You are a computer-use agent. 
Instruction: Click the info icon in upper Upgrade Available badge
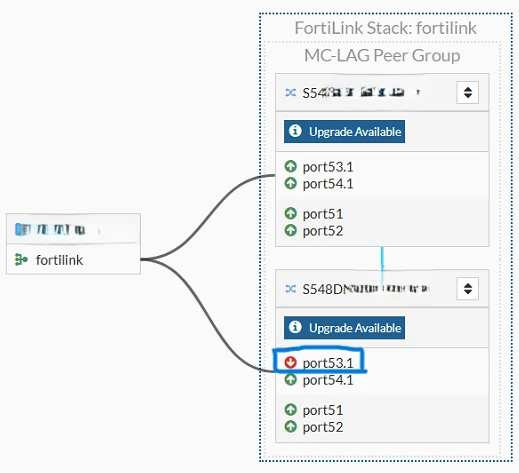coord(295,131)
